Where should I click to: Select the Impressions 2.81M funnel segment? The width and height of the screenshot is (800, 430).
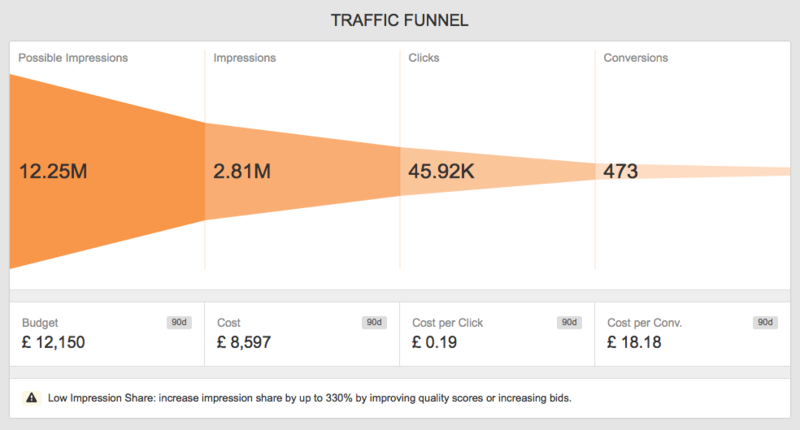pos(303,171)
